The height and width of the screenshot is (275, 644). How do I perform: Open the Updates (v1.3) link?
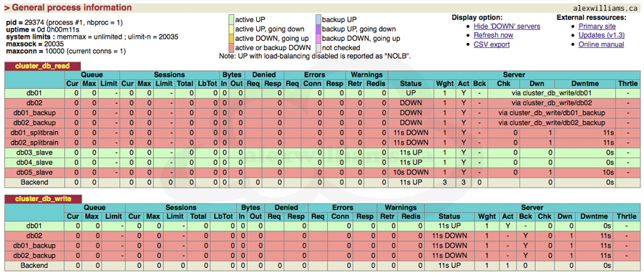[601, 35]
